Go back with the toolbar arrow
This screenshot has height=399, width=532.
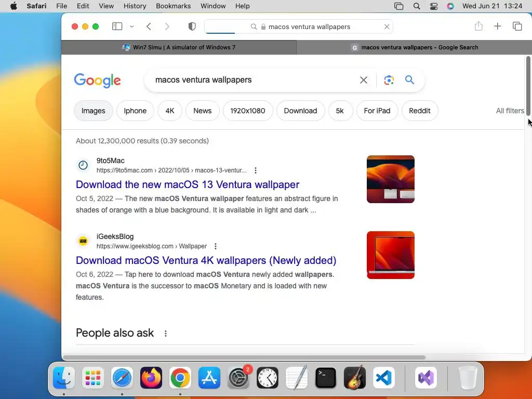click(x=149, y=26)
